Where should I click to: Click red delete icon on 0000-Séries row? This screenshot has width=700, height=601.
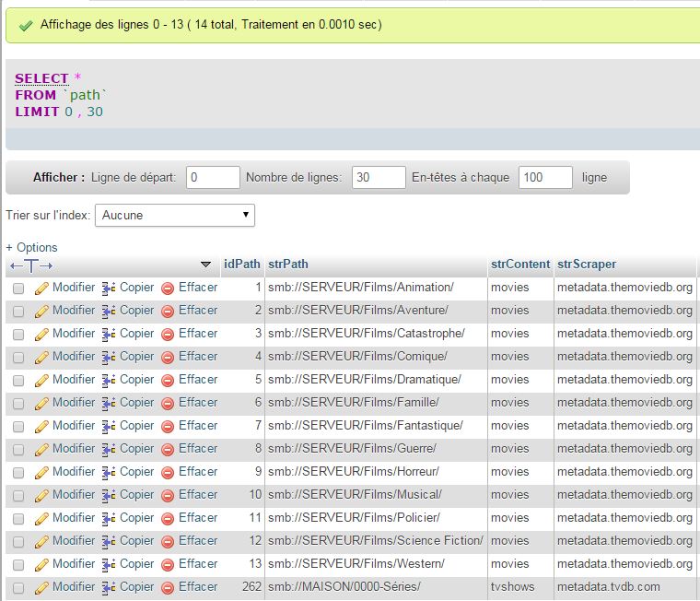pyautogui.click(x=168, y=587)
